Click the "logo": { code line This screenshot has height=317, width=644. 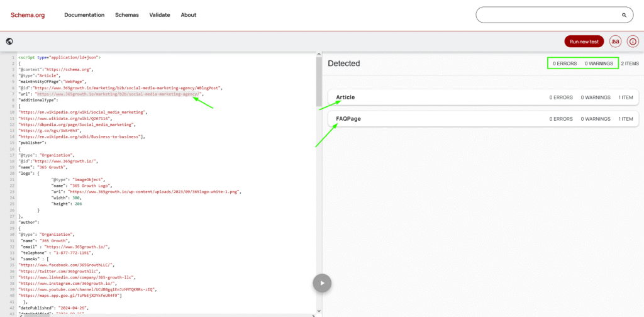tap(29, 174)
